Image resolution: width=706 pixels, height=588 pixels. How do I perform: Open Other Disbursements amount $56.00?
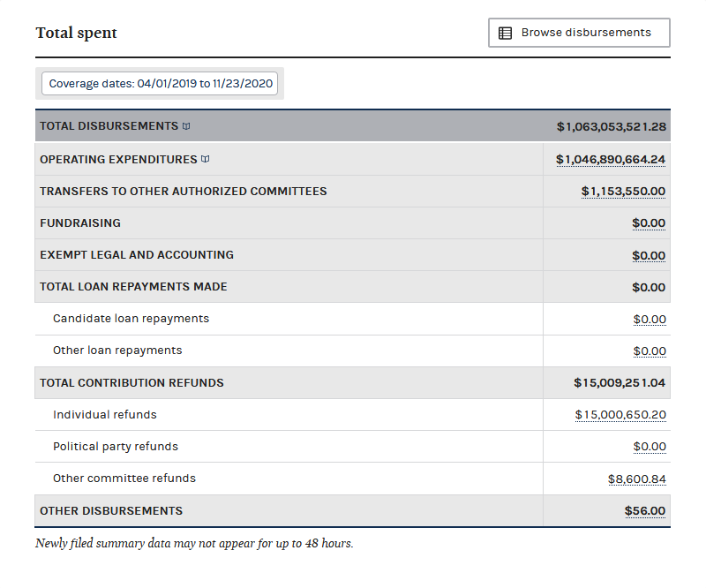click(645, 510)
